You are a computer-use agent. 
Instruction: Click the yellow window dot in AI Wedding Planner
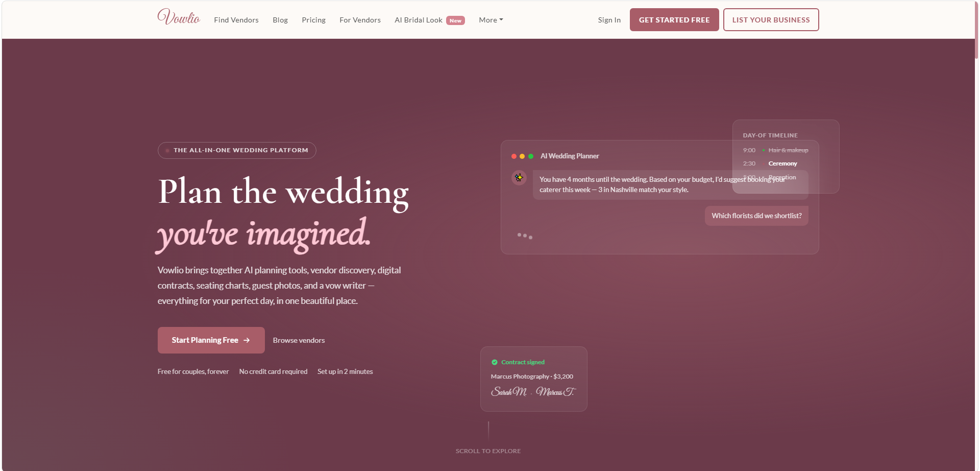point(522,156)
